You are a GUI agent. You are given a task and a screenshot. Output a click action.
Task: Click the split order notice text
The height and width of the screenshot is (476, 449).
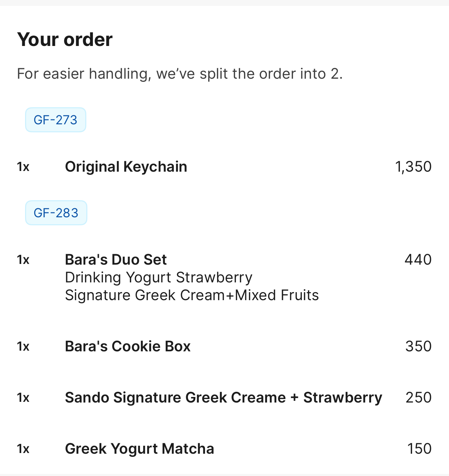tap(180, 74)
